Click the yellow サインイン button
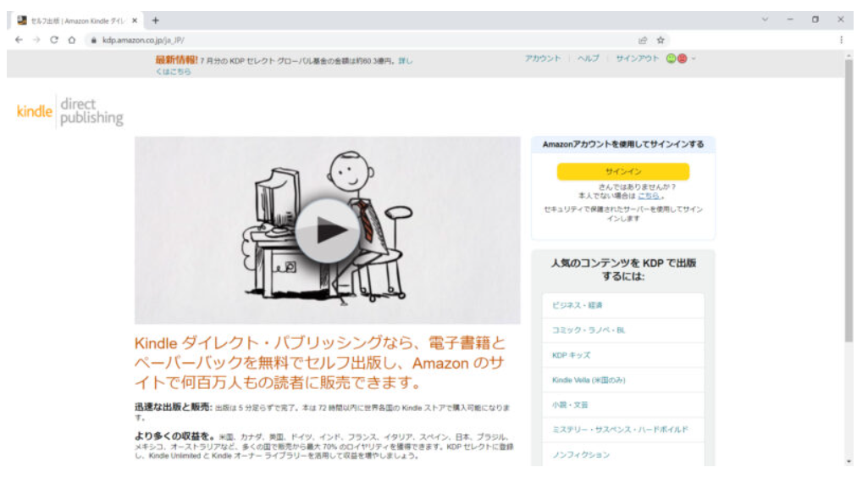 point(622,171)
